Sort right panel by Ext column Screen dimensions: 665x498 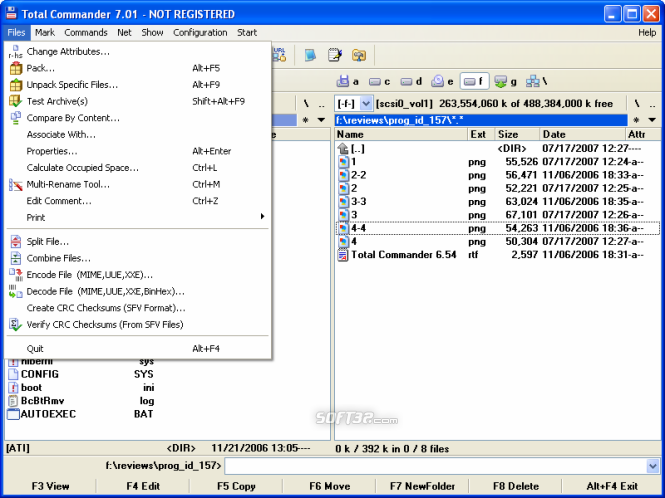(481, 134)
